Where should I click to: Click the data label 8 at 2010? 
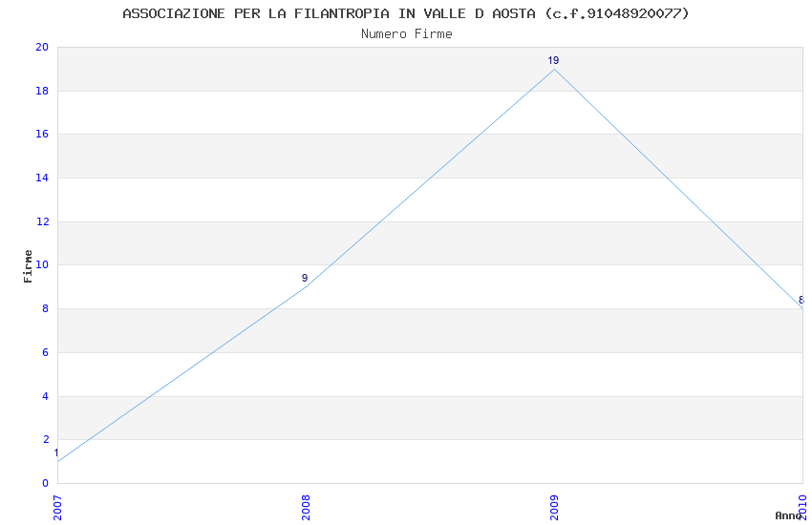pyautogui.click(x=801, y=300)
